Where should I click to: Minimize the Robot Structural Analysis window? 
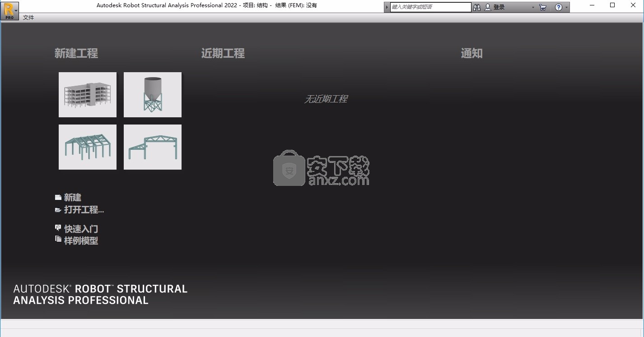[x=592, y=5]
